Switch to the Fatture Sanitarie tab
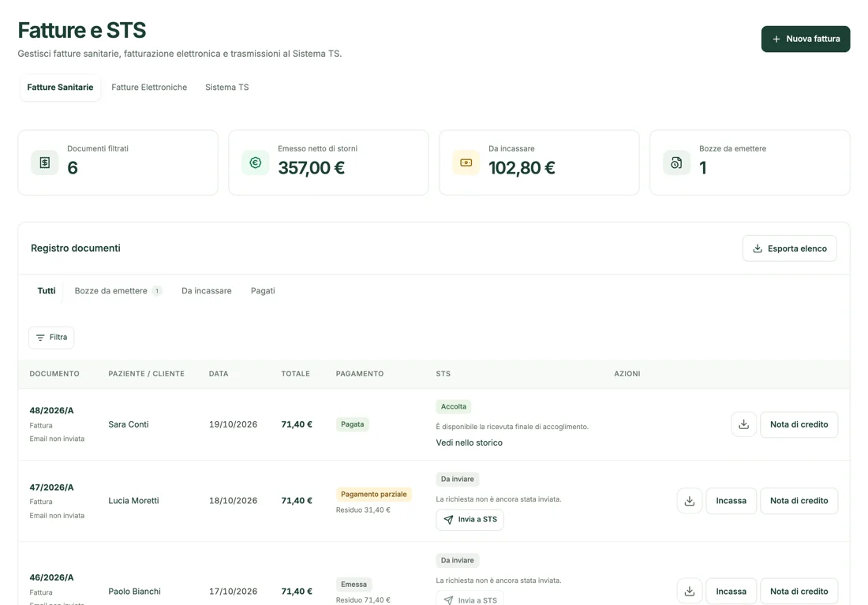 click(60, 88)
